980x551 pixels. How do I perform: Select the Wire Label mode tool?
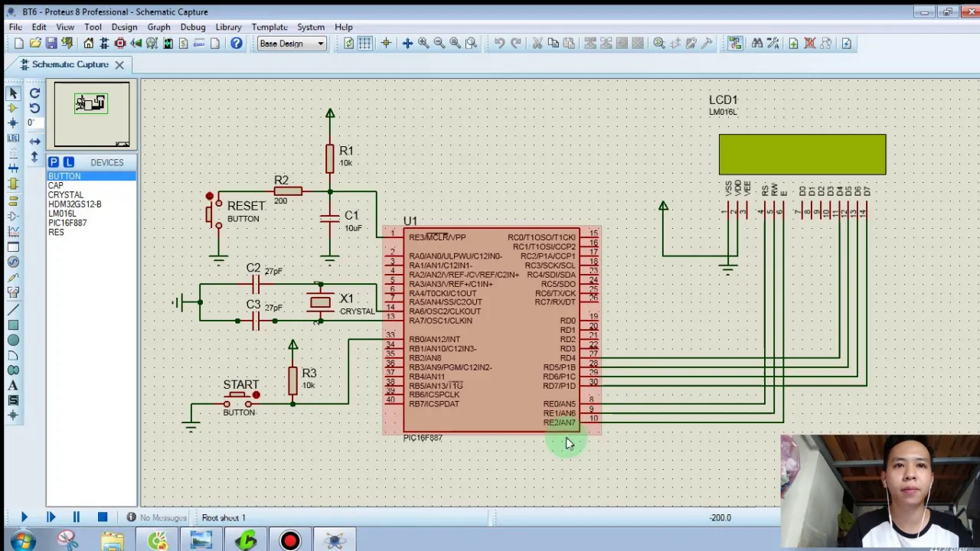[13, 139]
